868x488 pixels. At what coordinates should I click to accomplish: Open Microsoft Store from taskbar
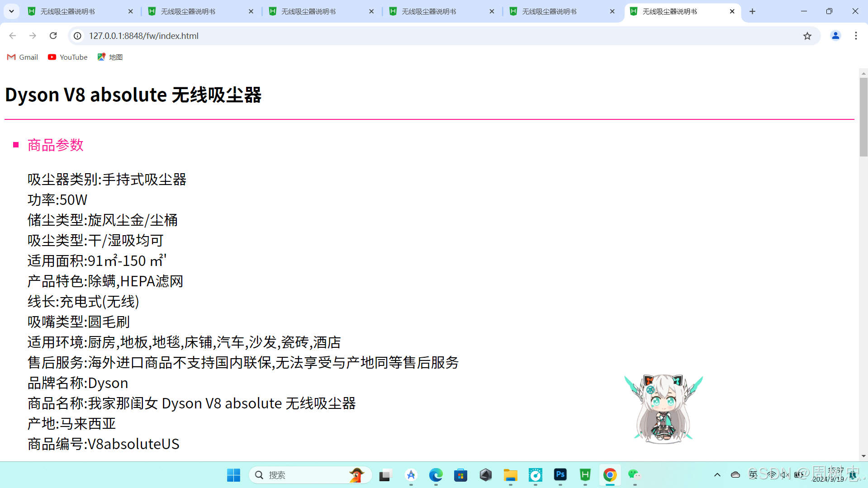point(461,475)
